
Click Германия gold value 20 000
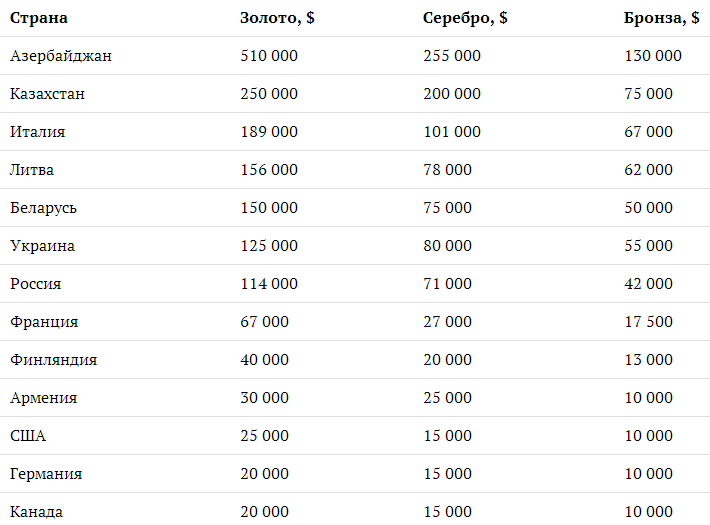click(264, 474)
